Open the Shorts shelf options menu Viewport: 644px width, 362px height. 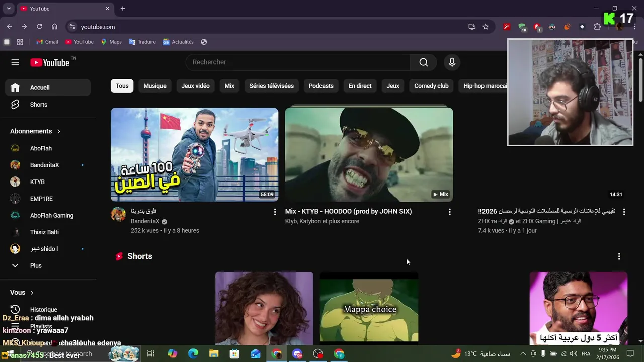619,256
